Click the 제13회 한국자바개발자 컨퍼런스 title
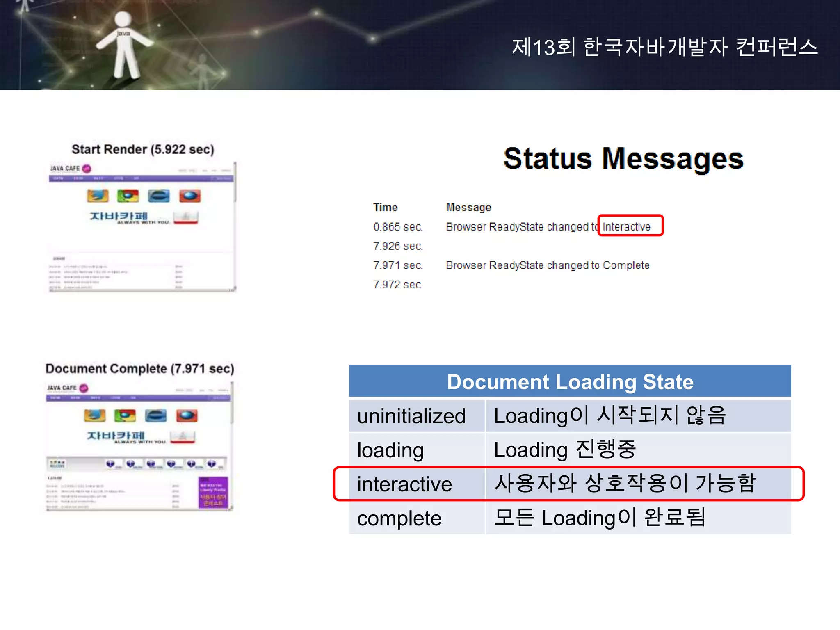This screenshot has width=840, height=630. click(x=664, y=47)
